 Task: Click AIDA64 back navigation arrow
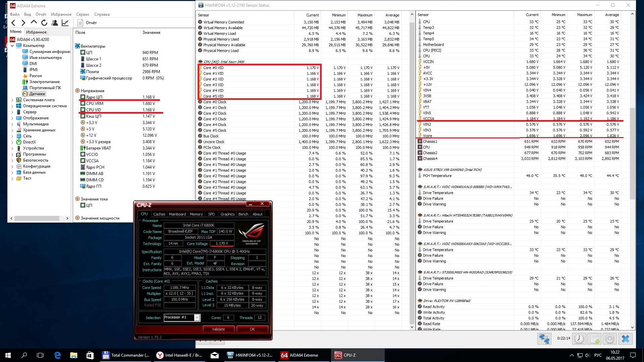coord(13,23)
